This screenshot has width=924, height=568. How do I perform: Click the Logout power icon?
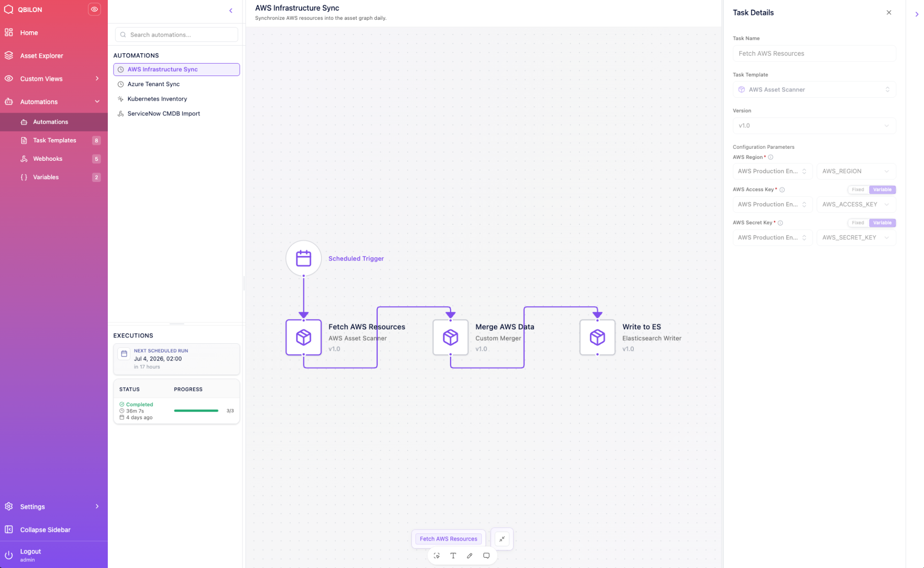click(x=9, y=555)
